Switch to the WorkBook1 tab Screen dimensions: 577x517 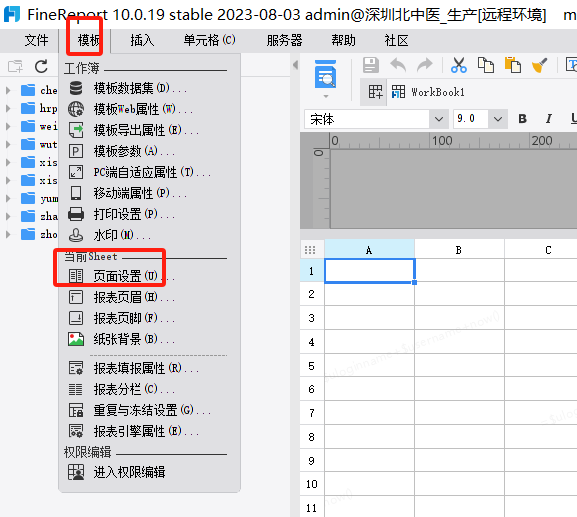point(428,92)
